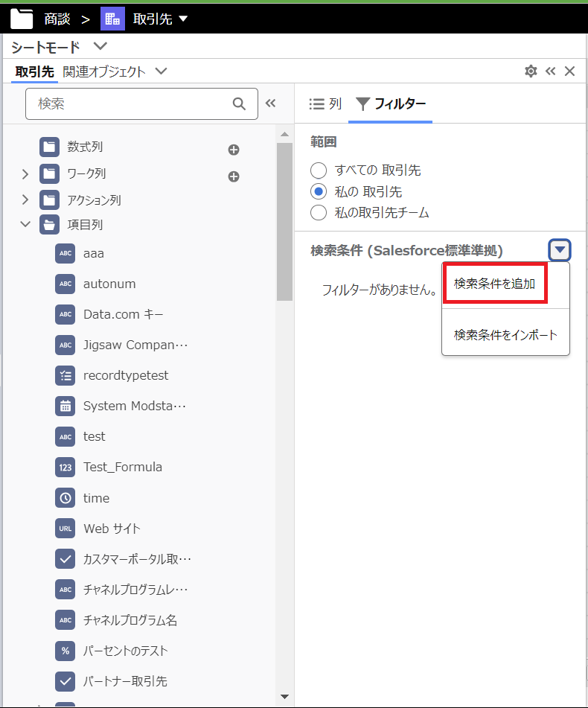Select the 取引先 object tab

pyautogui.click(x=34, y=71)
